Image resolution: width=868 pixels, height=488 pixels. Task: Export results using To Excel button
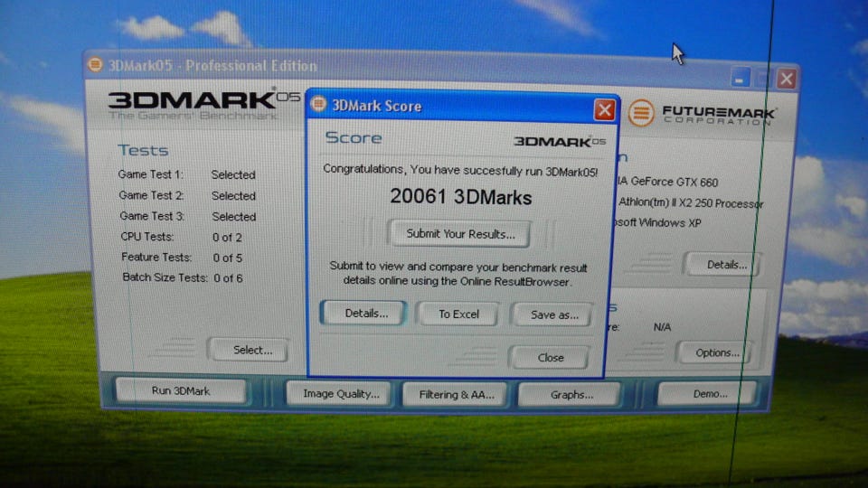pyautogui.click(x=458, y=314)
